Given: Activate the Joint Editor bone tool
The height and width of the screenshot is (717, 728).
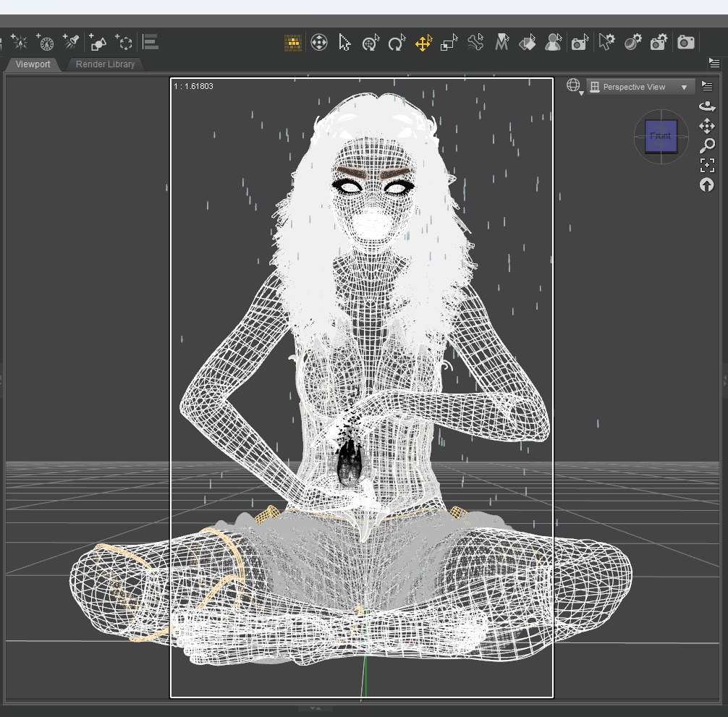Looking at the screenshot, I should [x=475, y=43].
